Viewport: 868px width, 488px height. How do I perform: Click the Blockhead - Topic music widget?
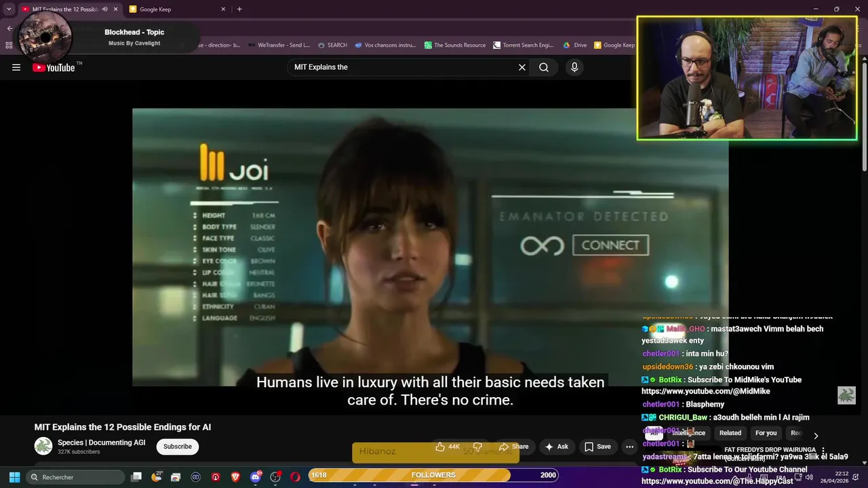pos(108,36)
